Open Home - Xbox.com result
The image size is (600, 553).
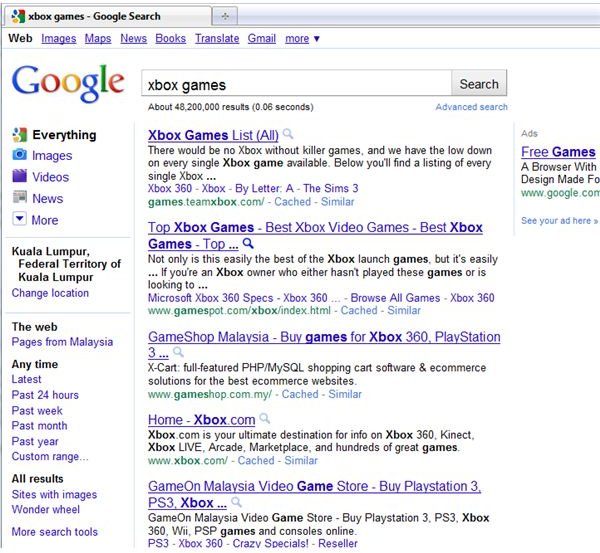202,420
